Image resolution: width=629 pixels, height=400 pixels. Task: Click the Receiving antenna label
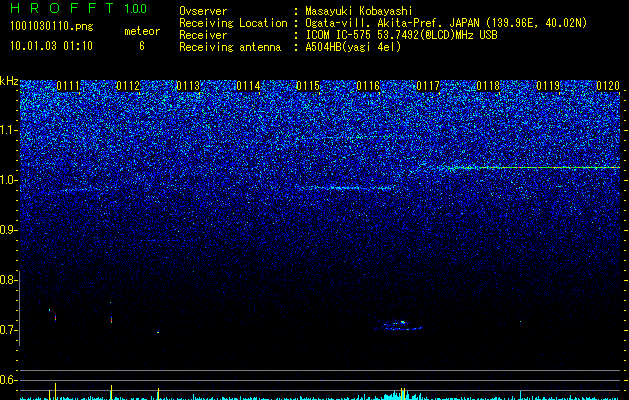pos(230,47)
